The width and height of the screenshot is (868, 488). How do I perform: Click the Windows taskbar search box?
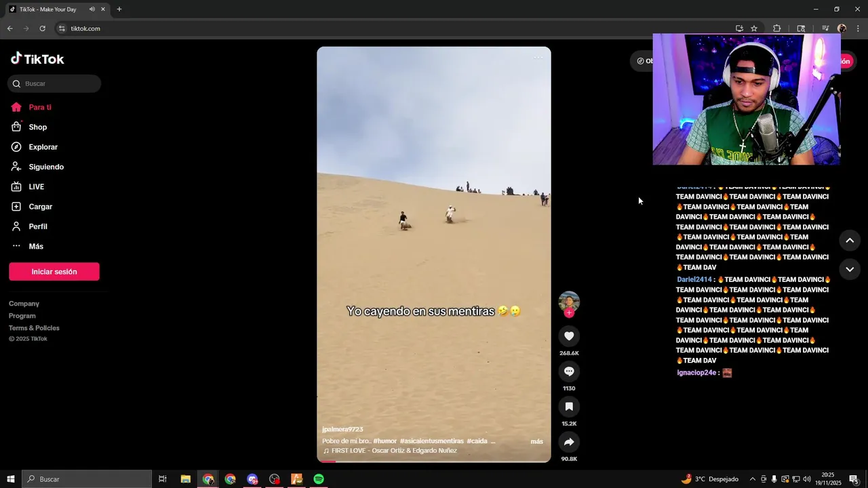pyautogui.click(x=87, y=479)
